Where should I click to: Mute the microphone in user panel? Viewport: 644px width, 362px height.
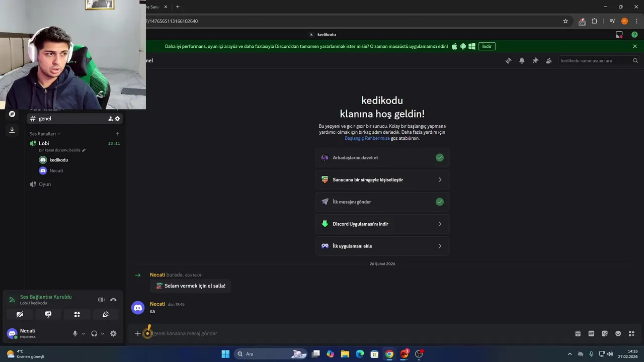coord(75,333)
